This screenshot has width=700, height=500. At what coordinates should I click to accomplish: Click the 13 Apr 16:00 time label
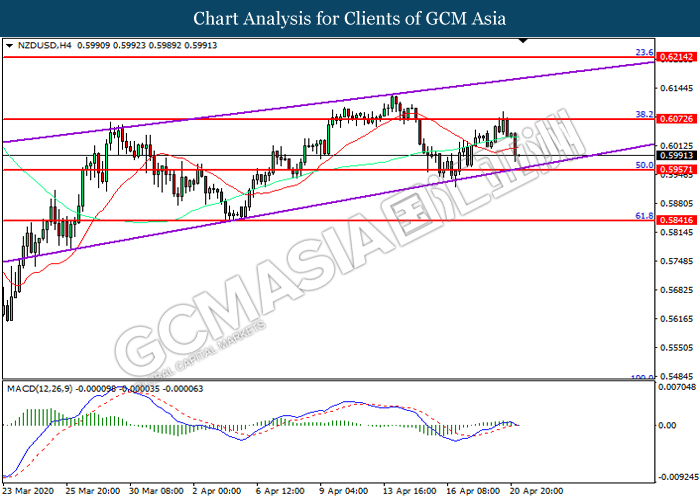click(409, 491)
